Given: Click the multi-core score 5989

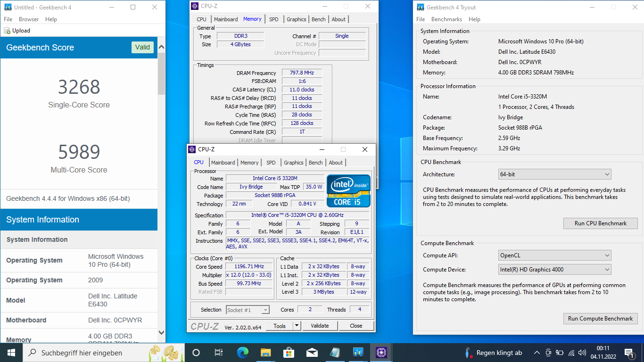Looking at the screenshot, I should [79, 152].
